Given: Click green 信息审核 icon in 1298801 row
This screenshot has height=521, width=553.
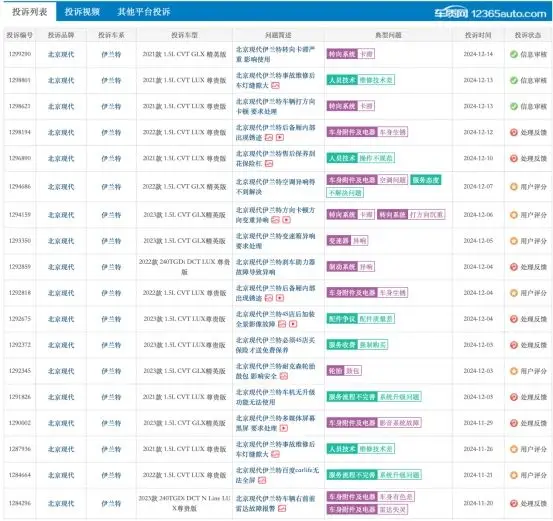Looking at the screenshot, I should 514,80.
